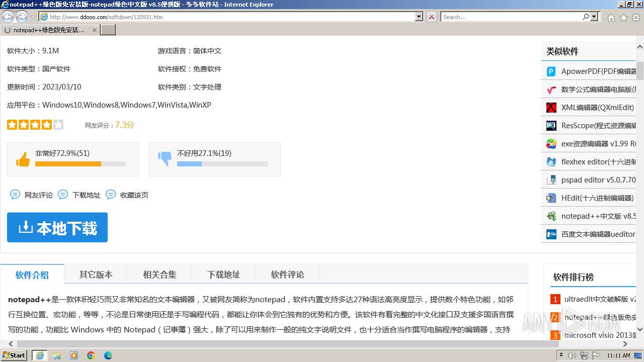644x362 pixels.
Task: Click the blue 本地下载 download button
Action: (57, 227)
